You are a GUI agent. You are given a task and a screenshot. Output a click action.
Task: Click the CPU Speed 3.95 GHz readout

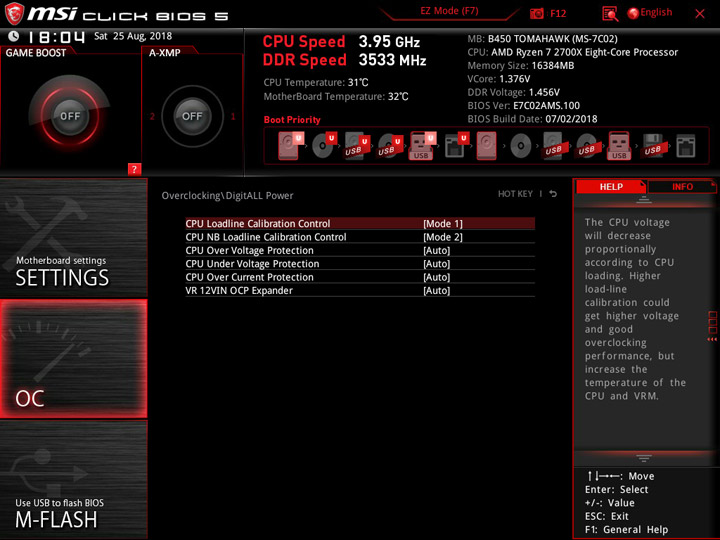click(x=341, y=41)
